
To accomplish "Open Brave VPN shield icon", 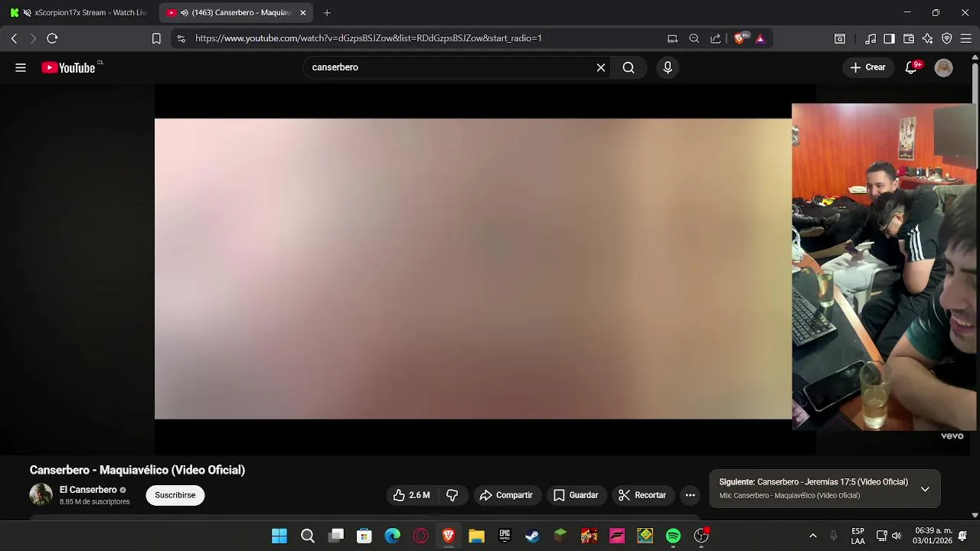I will [x=947, y=38].
